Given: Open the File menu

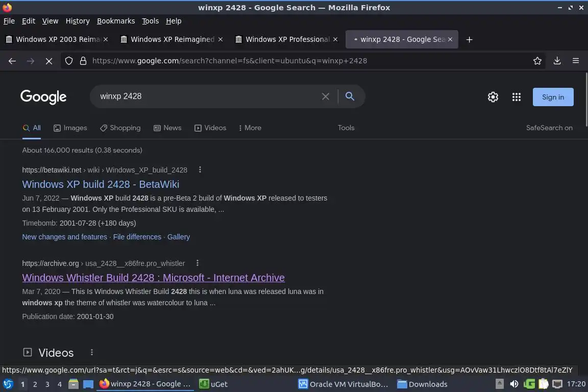Looking at the screenshot, I should [9, 21].
